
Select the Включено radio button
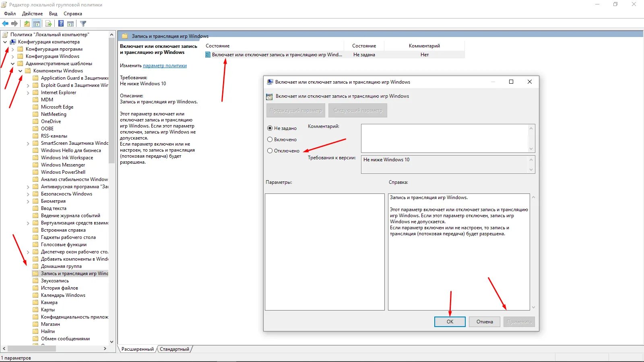[x=270, y=140]
